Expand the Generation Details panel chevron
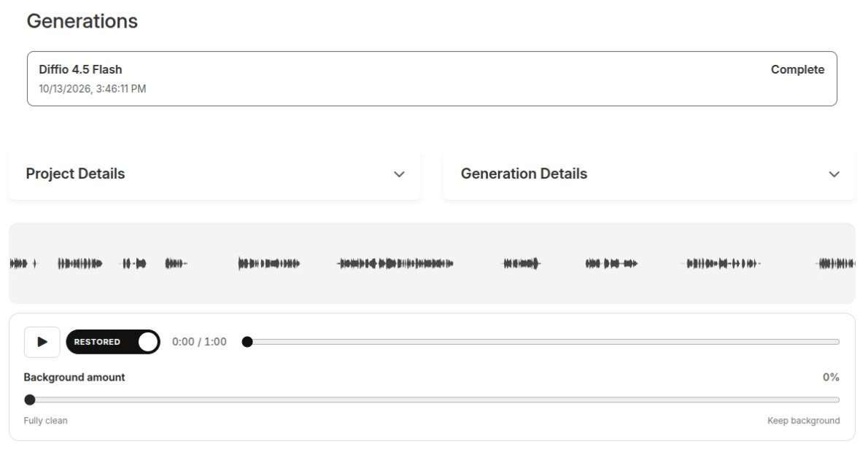868x452 pixels. click(834, 174)
